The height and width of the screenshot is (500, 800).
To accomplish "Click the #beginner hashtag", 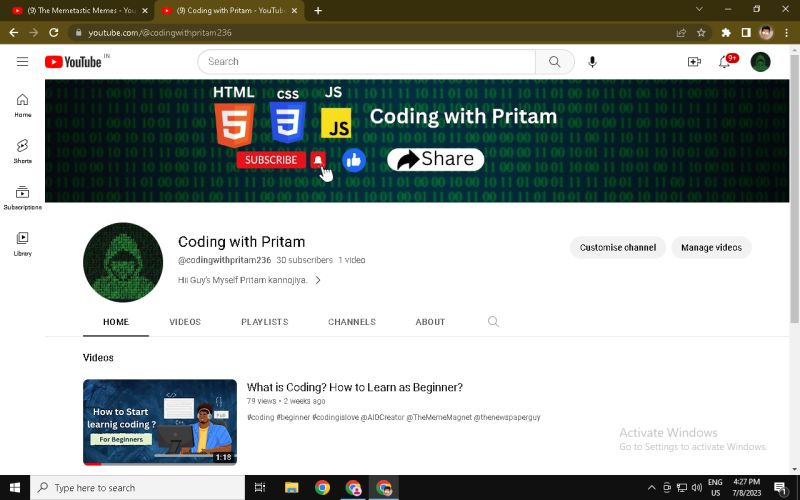I will pyautogui.click(x=293, y=417).
